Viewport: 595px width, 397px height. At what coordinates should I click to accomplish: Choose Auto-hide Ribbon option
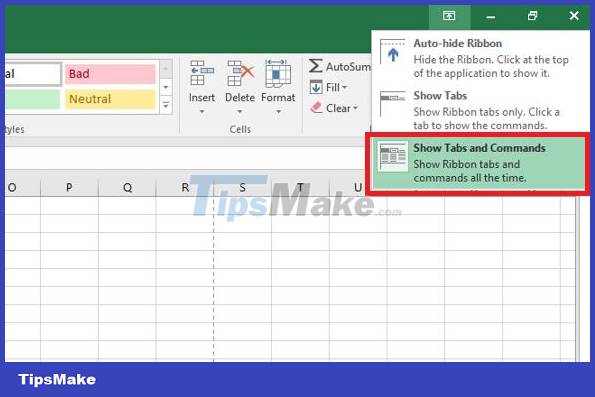point(480,57)
